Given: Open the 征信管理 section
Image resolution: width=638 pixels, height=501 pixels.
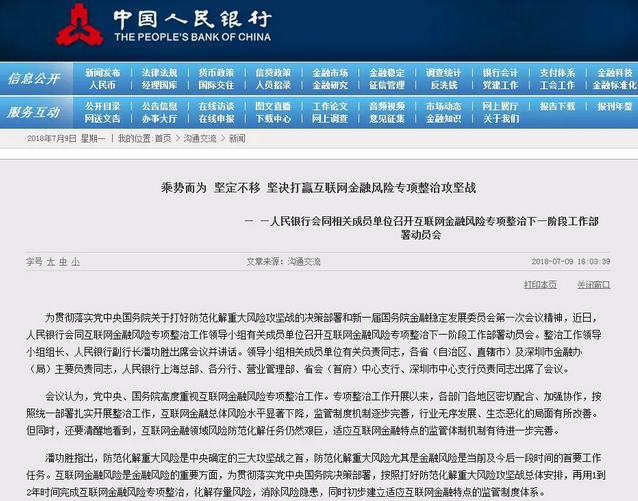Looking at the screenshot, I should click(x=387, y=85).
